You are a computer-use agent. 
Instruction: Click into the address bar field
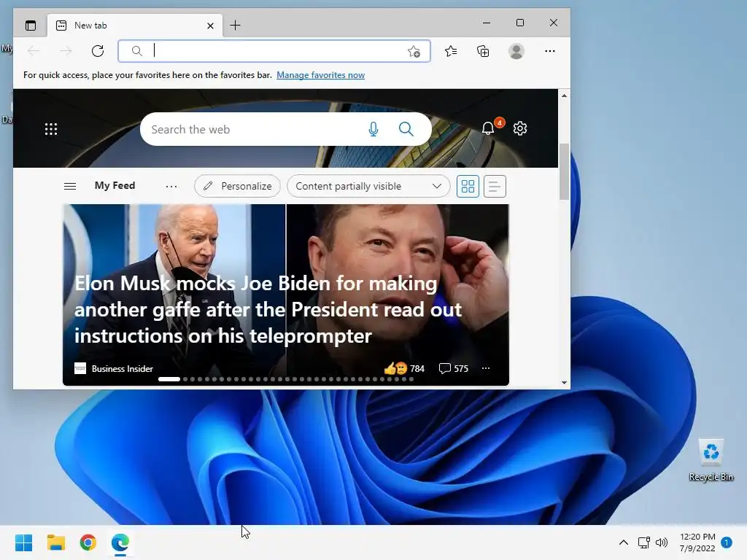pos(274,51)
